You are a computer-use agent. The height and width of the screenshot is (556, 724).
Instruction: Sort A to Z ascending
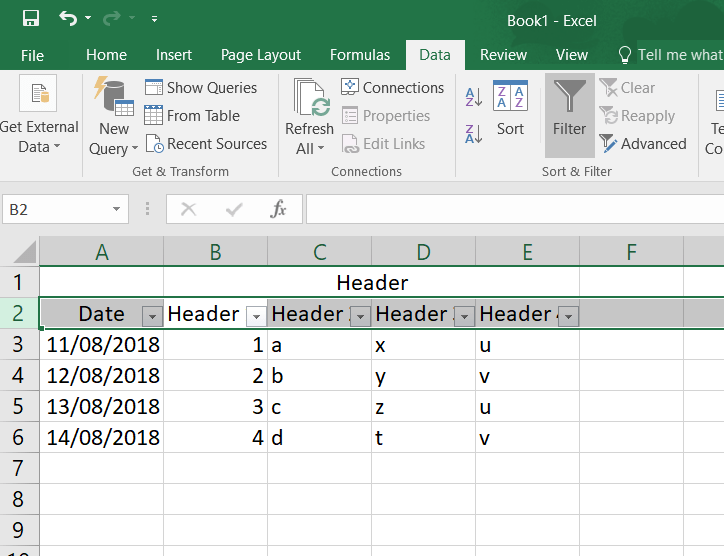pyautogui.click(x=474, y=97)
